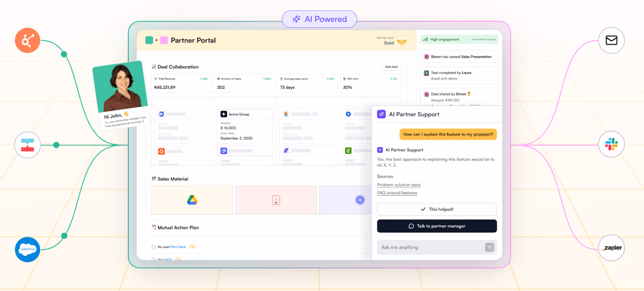Click the Zapier logo
This screenshot has height=291, width=644.
pos(612,248)
